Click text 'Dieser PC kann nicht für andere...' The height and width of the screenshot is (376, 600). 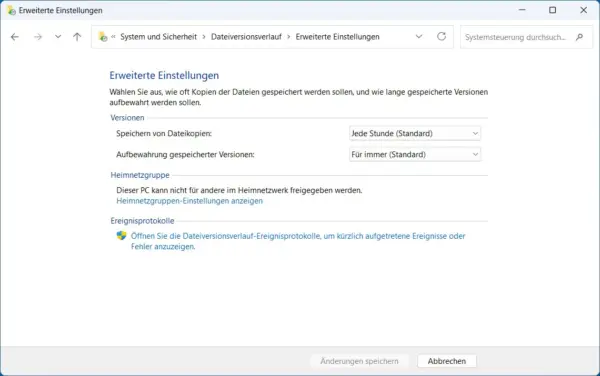(239, 190)
